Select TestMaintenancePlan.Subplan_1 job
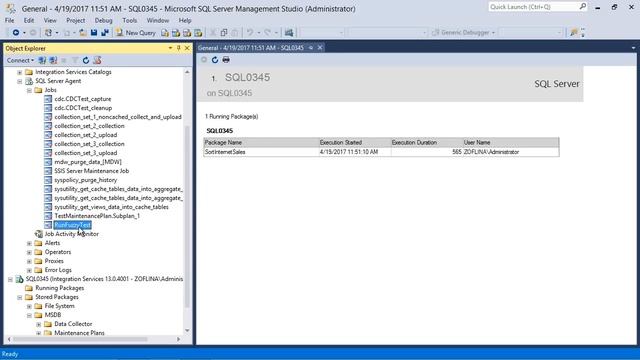Image resolution: width=640 pixels, height=360 pixels. coord(97,216)
